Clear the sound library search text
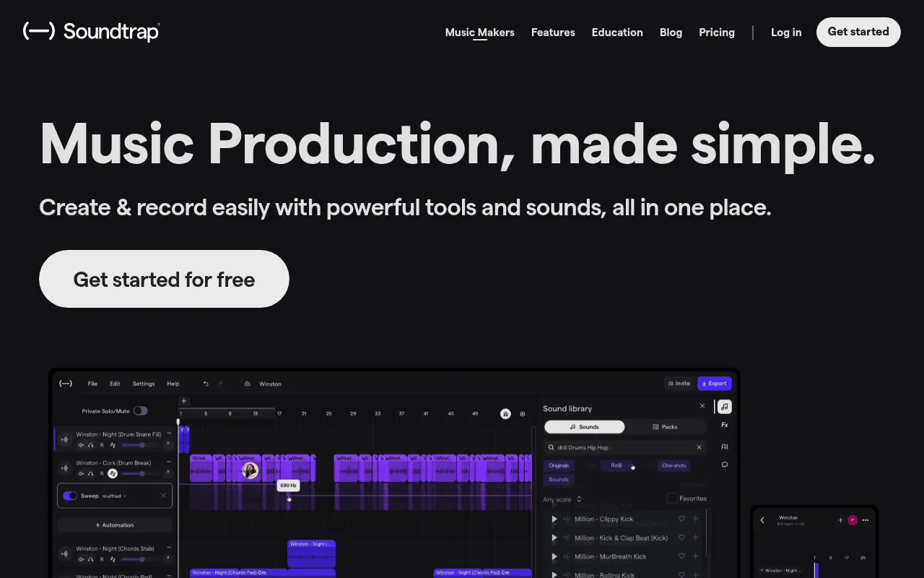This screenshot has height=578, width=924. coord(699,447)
